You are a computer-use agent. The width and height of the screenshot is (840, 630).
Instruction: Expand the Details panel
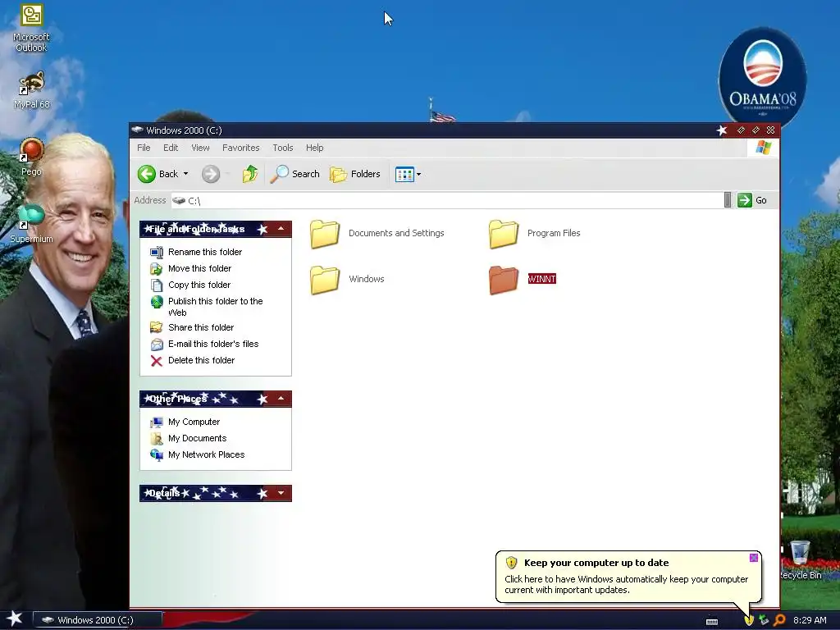[x=281, y=493]
